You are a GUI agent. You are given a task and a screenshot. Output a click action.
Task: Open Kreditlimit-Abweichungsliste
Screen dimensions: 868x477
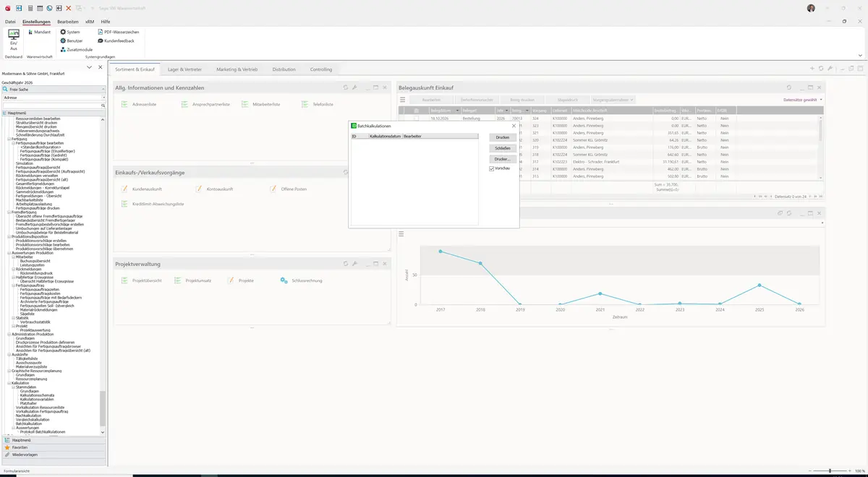pyautogui.click(x=153, y=205)
